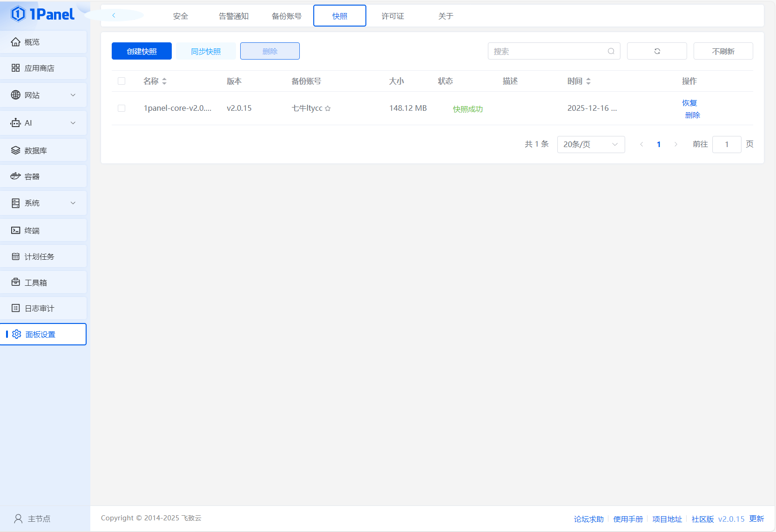776x532 pixels.
Task: Open the toolbox (工具箱) sidebar icon
Action: (x=15, y=282)
